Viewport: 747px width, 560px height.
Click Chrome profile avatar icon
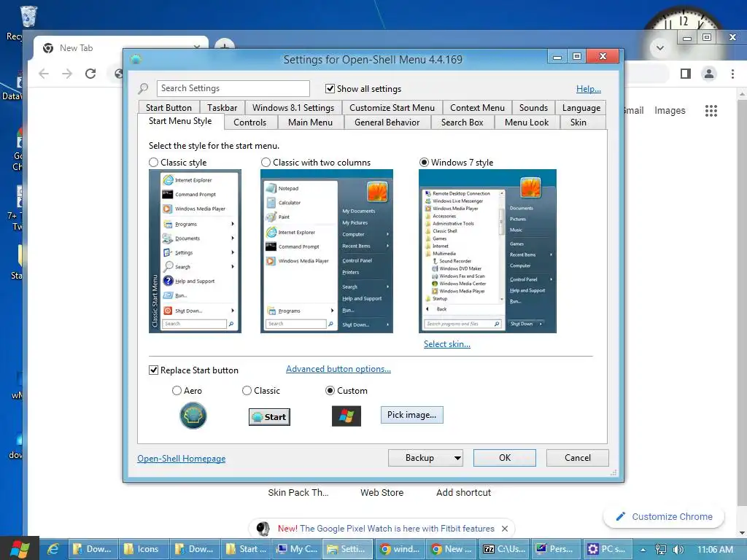click(x=709, y=74)
